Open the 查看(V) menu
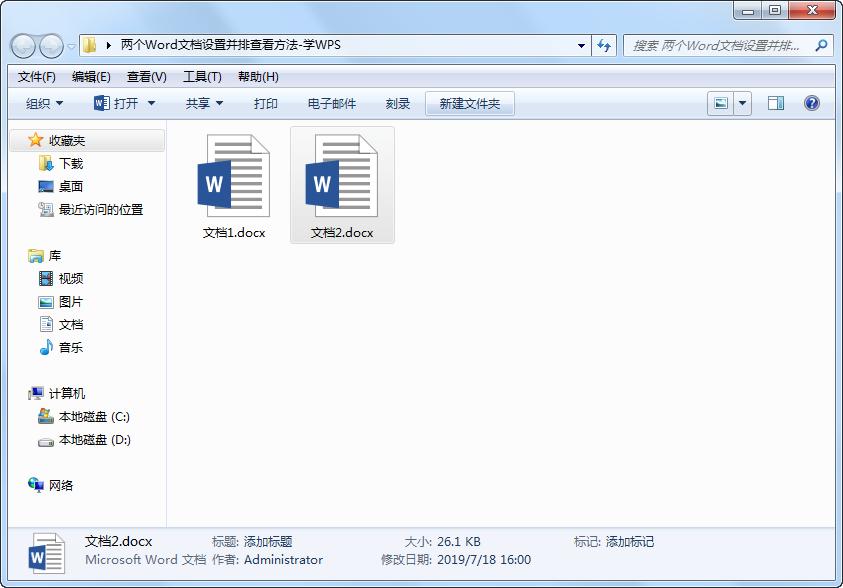843x588 pixels. [x=147, y=77]
